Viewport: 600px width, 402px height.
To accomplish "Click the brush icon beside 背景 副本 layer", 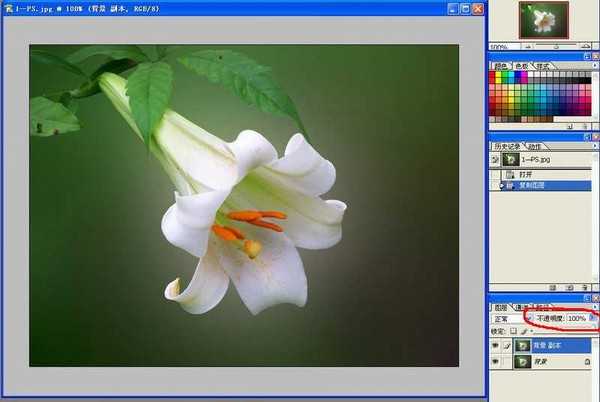I will pyautogui.click(x=506, y=345).
